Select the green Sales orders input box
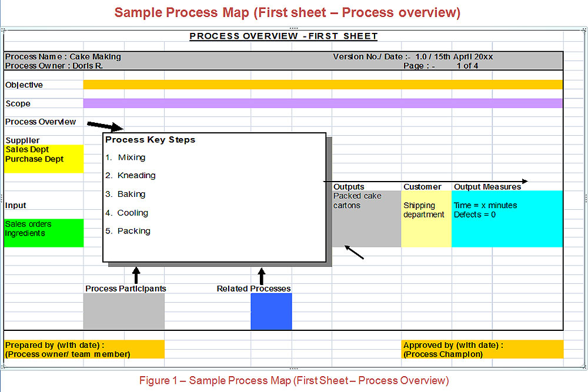Viewport: 588px width, 392px height. coord(44,233)
